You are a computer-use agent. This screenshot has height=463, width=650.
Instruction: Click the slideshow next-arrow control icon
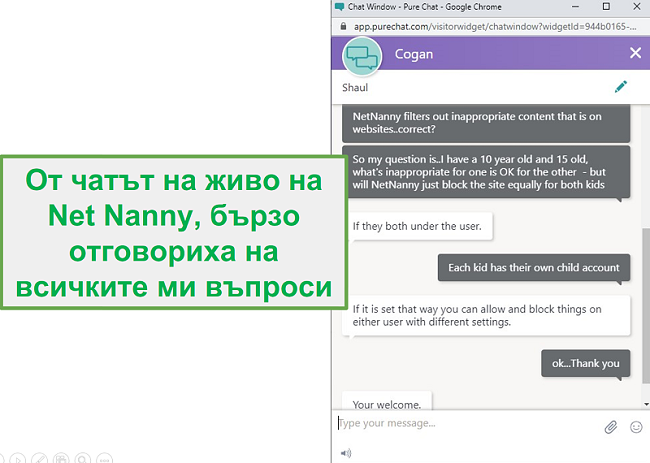pyautogui.click(x=17, y=459)
